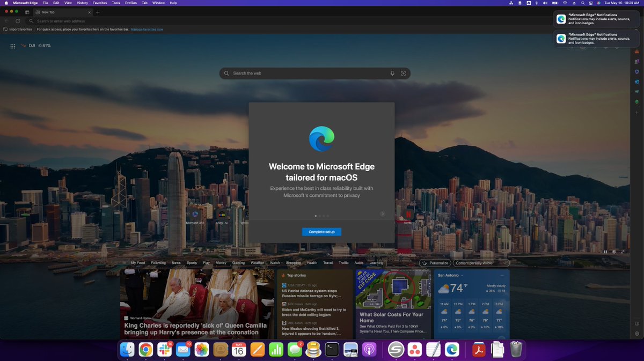The height and width of the screenshot is (361, 644).
Task: Open the Window menu in menu bar
Action: coord(158,3)
